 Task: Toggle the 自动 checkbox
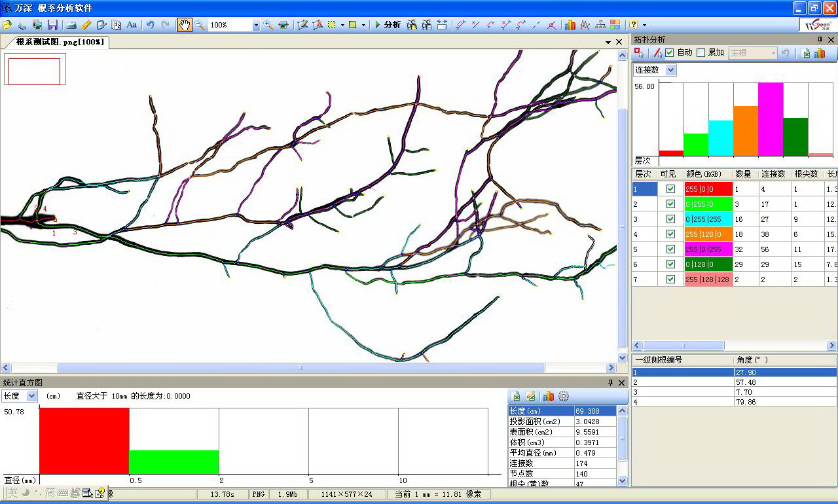[x=670, y=52]
